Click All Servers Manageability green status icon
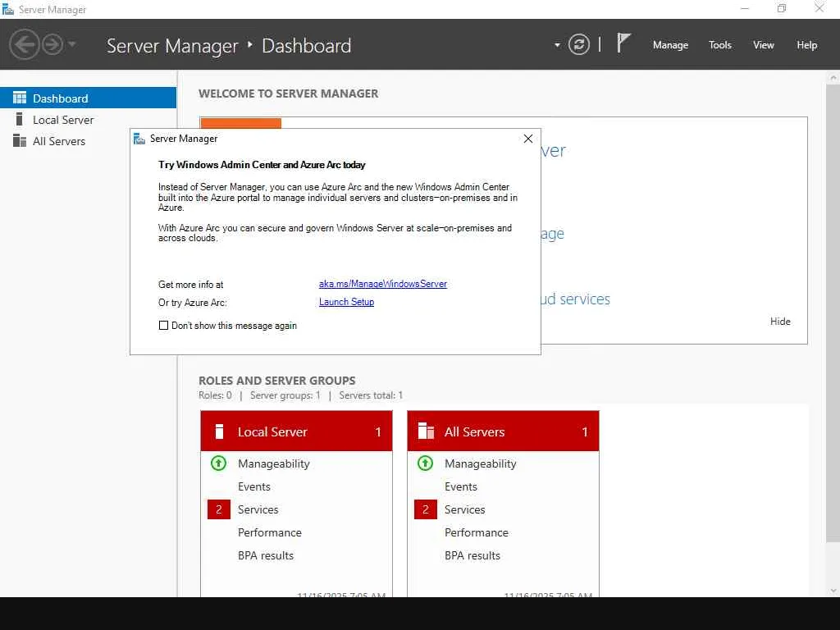Viewport: 840px width, 630px height. point(426,463)
